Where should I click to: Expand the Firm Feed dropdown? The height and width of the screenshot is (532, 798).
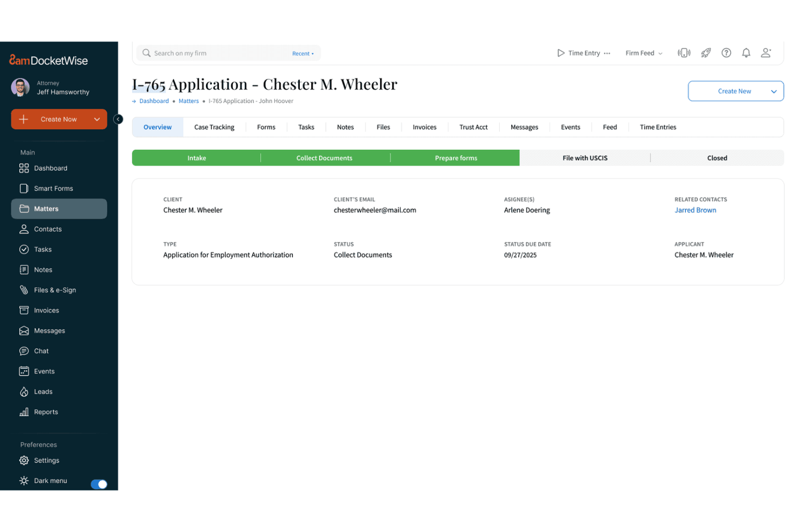click(644, 53)
